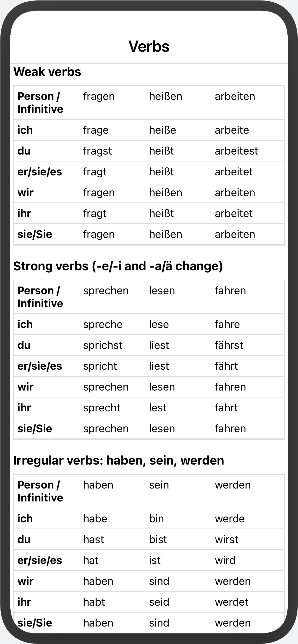Tap the 'fragst' cell
298x644 pixels.
(97, 151)
